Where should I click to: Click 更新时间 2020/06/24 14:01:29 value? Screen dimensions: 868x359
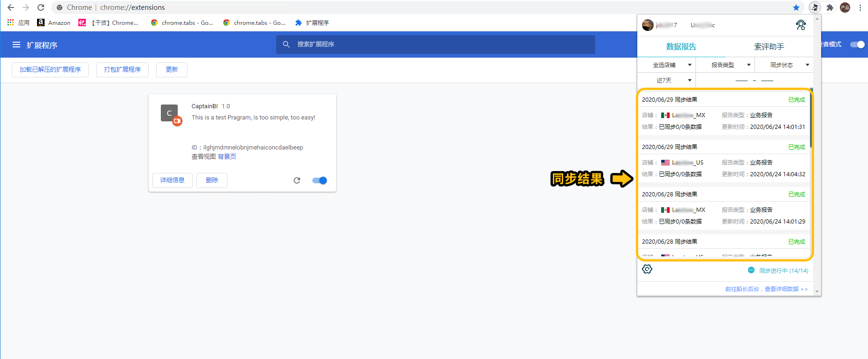(x=777, y=222)
